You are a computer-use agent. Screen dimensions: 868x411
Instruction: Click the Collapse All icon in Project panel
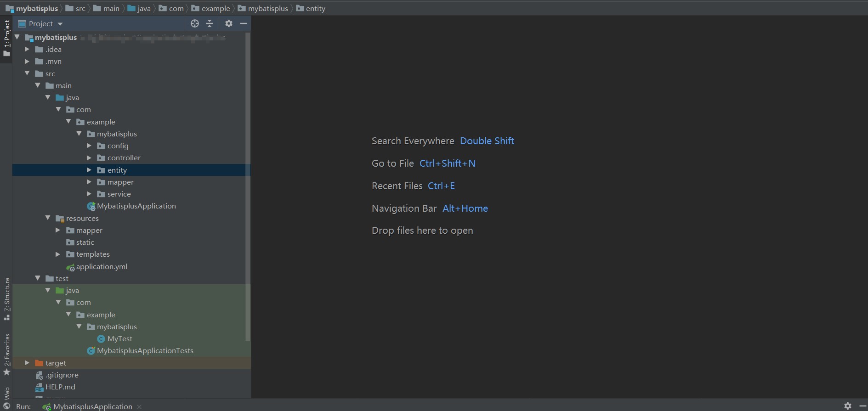[210, 23]
